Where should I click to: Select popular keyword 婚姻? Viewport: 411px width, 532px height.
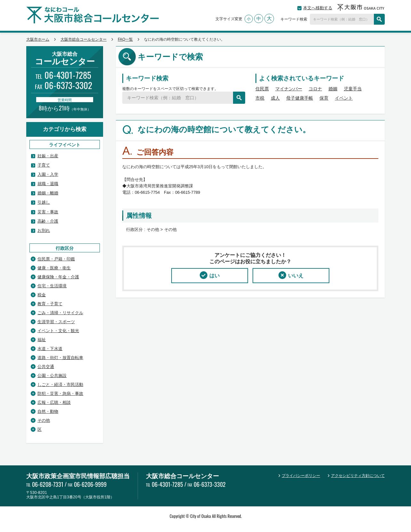333,89
